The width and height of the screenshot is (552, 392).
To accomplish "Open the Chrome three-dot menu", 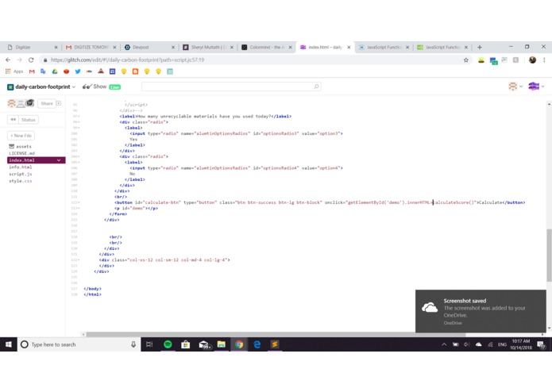I will [x=544, y=60].
